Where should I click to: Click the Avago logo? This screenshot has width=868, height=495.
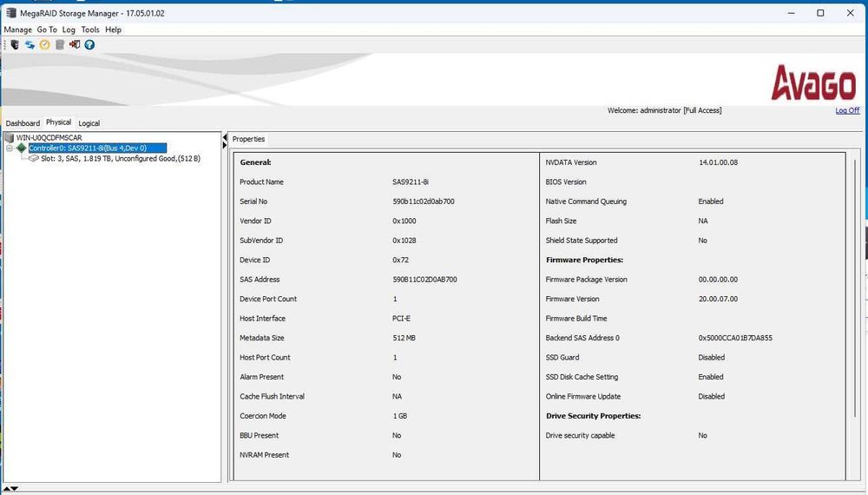coord(814,83)
